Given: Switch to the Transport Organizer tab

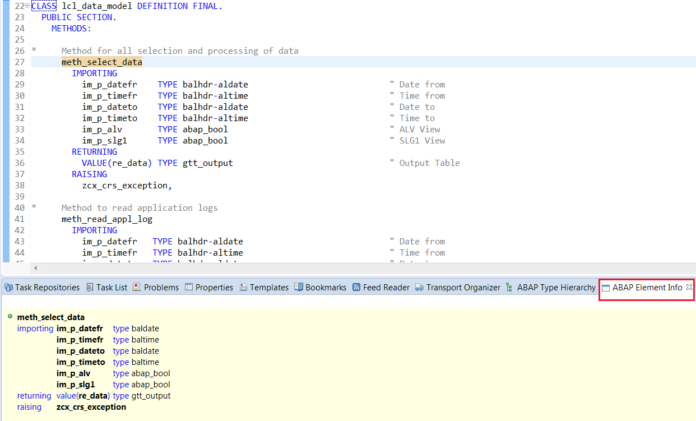Looking at the screenshot, I should point(458,287).
